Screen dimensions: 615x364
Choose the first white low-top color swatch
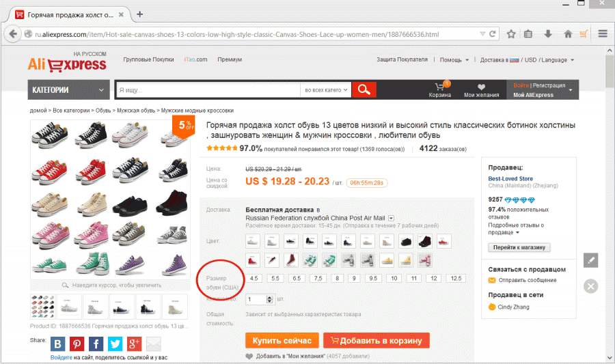tap(253, 241)
